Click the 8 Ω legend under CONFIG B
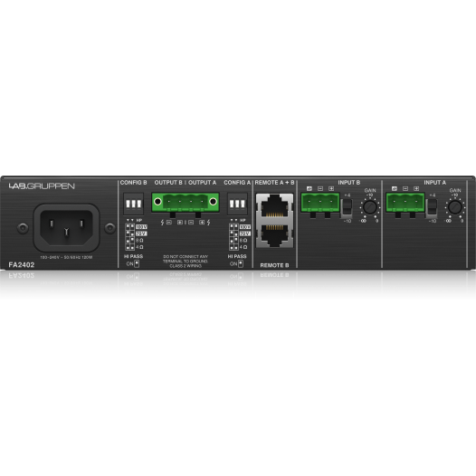Viewport: 476px width, 476px height. 139,240
